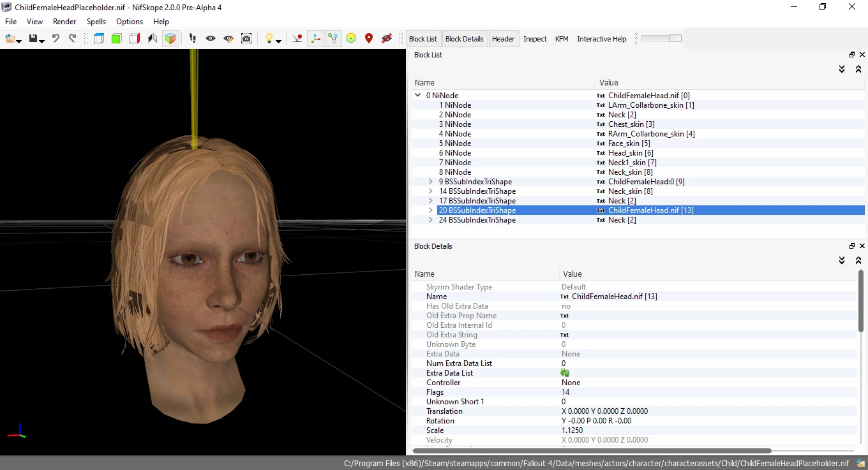Close the Block List panel

point(862,55)
